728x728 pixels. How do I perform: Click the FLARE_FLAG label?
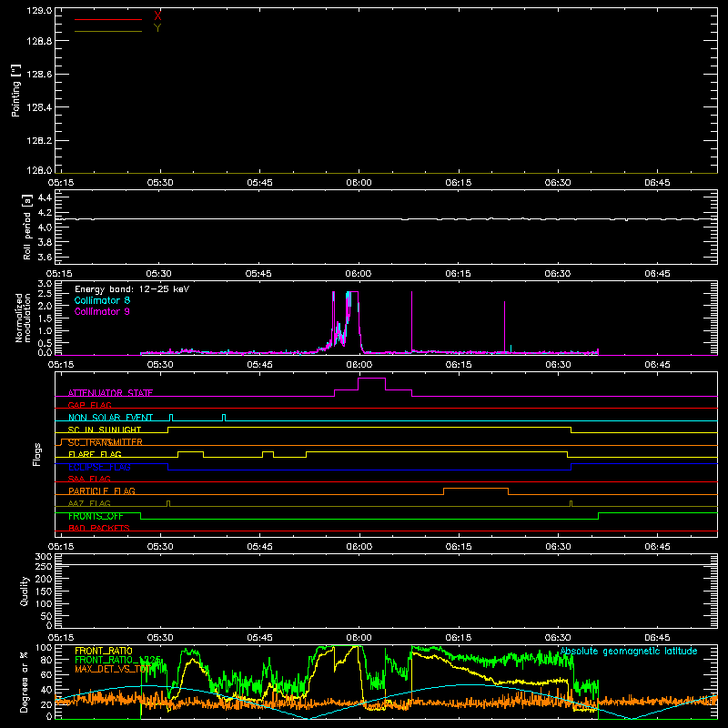tap(95, 454)
